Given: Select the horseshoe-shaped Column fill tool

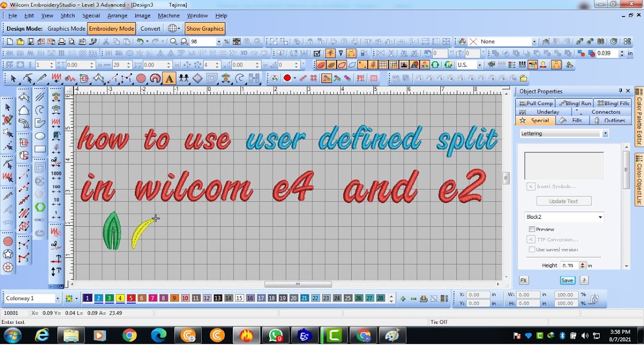Looking at the screenshot, I should [x=155, y=78].
